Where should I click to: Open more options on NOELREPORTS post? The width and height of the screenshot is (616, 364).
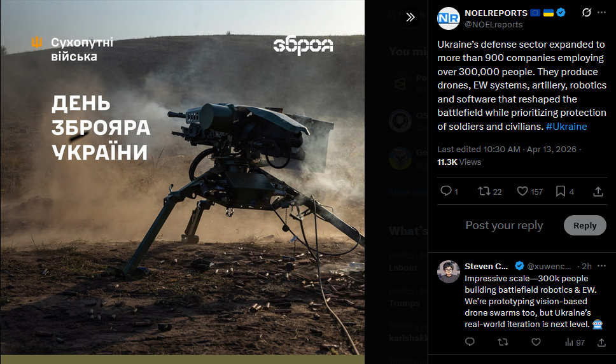[x=601, y=13]
